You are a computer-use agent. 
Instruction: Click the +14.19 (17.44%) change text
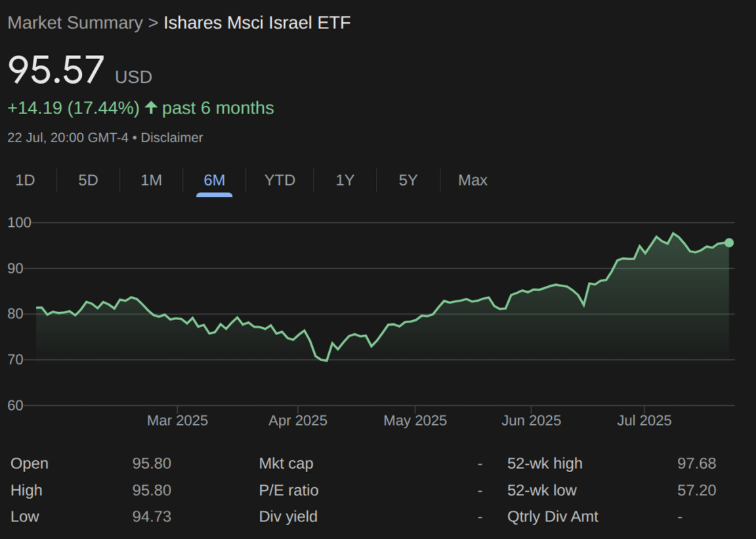pyautogui.click(x=73, y=108)
